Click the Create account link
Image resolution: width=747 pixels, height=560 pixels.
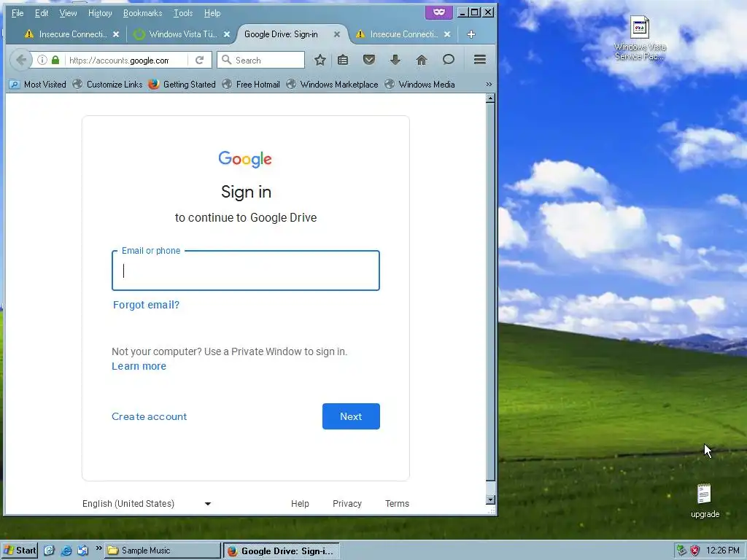[x=149, y=416]
